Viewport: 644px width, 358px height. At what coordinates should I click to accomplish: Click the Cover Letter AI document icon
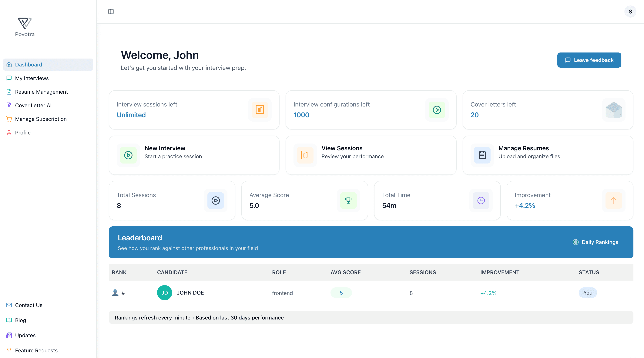[x=9, y=105]
